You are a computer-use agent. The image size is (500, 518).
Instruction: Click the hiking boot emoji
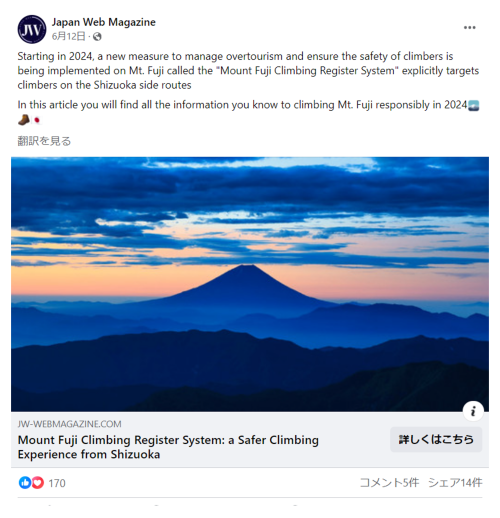24,120
